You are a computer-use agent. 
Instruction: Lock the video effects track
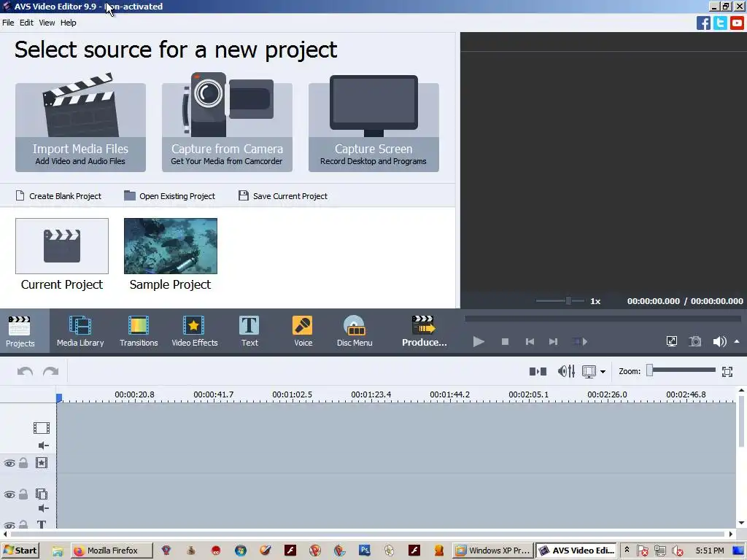23,463
